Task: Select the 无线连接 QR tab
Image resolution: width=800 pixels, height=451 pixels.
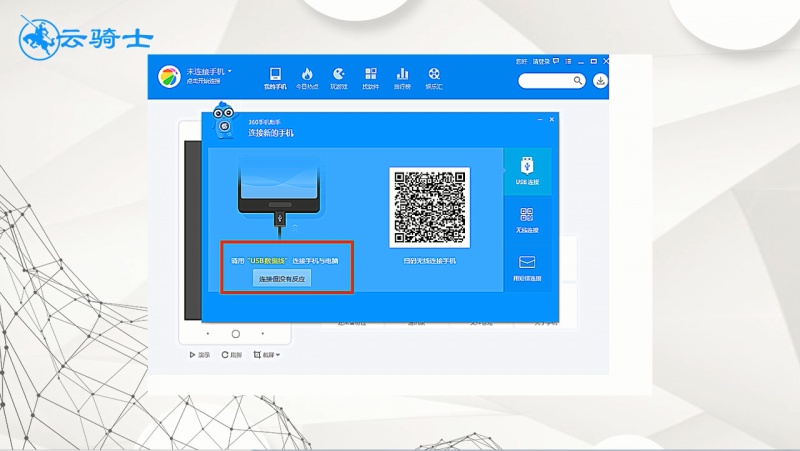Action: [527, 220]
